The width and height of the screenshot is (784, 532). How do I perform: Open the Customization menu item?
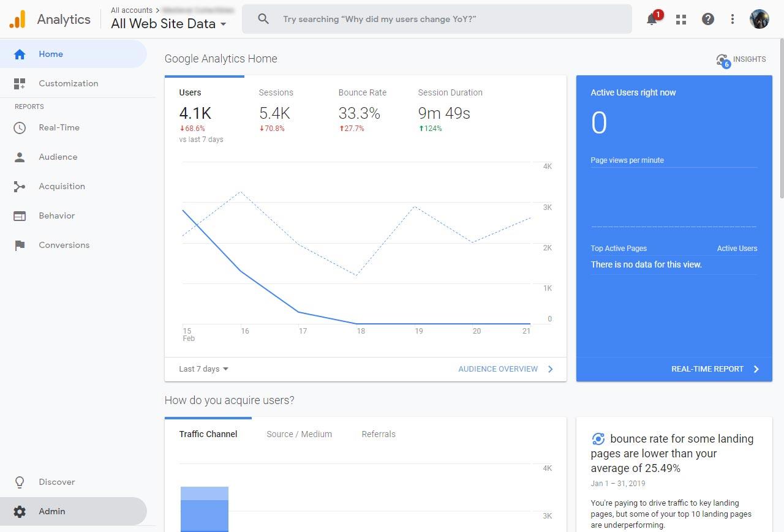pyautogui.click(x=73, y=83)
